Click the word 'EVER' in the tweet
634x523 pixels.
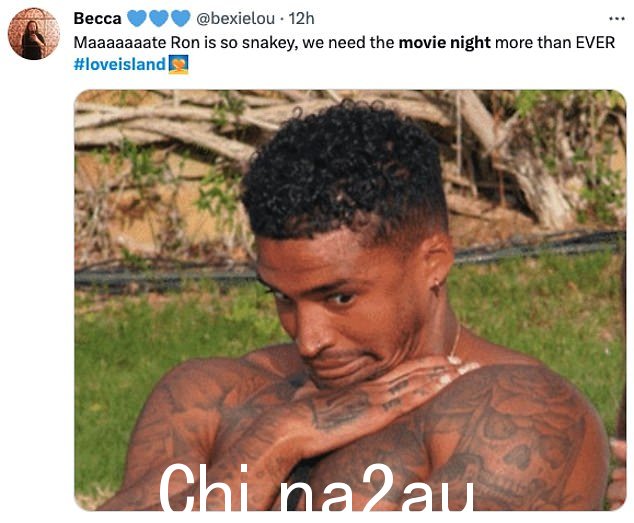pyautogui.click(x=595, y=42)
